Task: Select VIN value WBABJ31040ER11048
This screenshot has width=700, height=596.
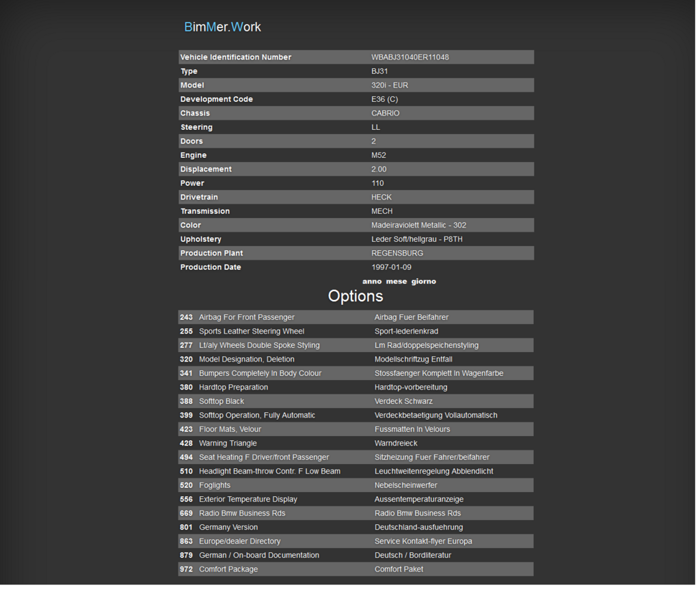Action: [x=410, y=57]
